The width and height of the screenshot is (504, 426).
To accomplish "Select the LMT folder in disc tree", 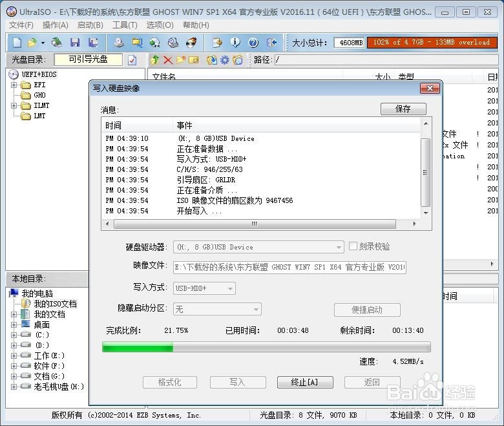I will [39, 116].
